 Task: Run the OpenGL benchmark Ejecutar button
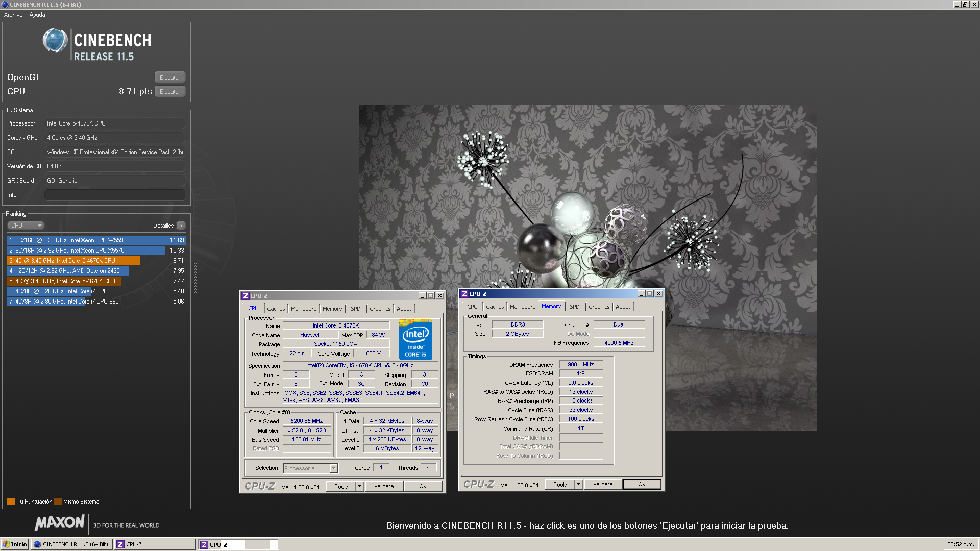[169, 78]
